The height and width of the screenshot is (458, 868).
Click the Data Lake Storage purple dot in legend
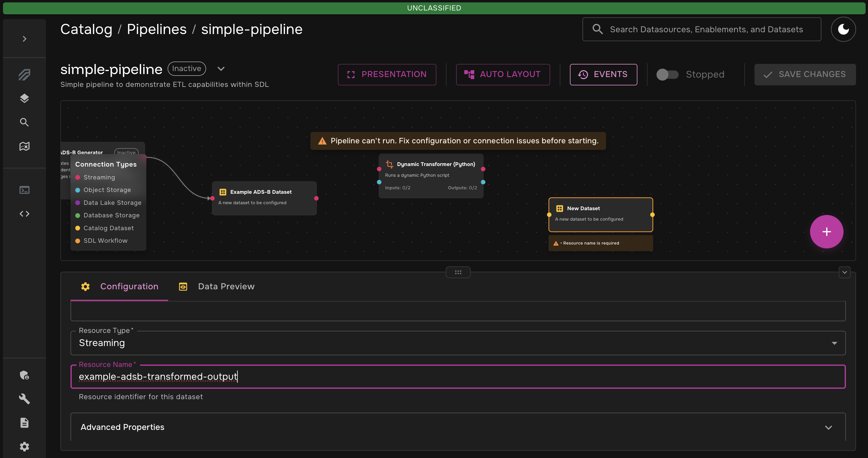point(77,203)
